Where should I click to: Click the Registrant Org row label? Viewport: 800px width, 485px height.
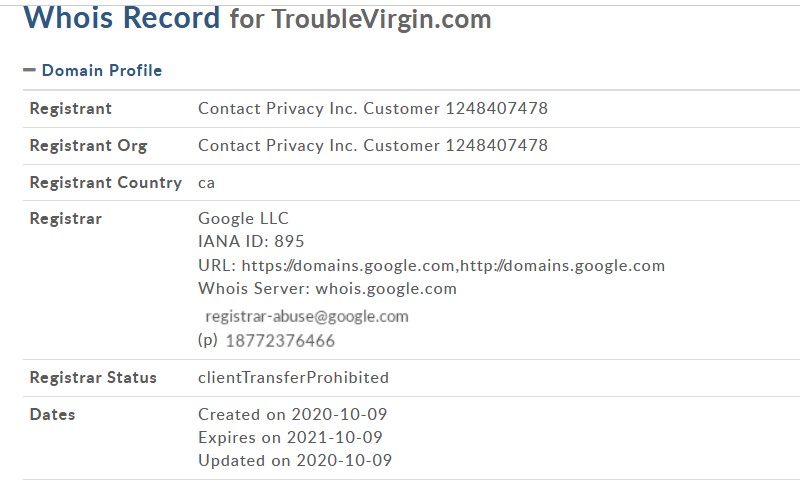(x=88, y=145)
